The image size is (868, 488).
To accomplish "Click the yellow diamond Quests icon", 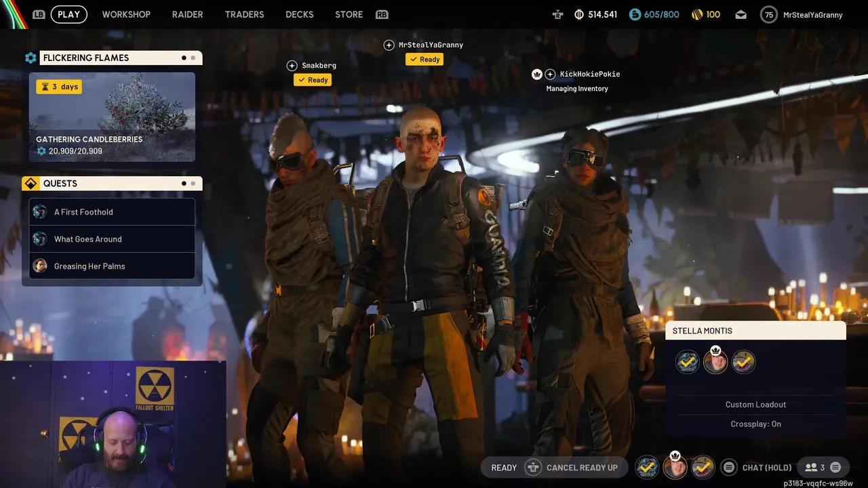I will pos(30,183).
